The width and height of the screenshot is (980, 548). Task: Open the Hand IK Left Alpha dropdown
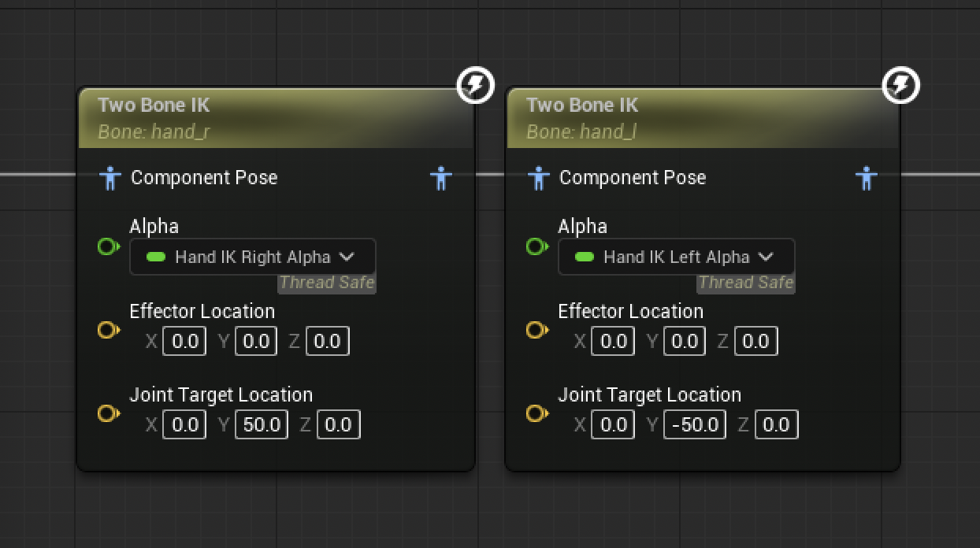tap(677, 257)
